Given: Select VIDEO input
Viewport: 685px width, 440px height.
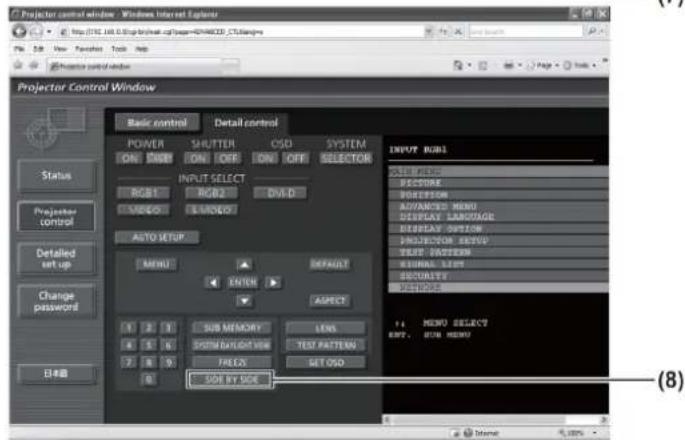Looking at the screenshot, I should pyautogui.click(x=144, y=210).
